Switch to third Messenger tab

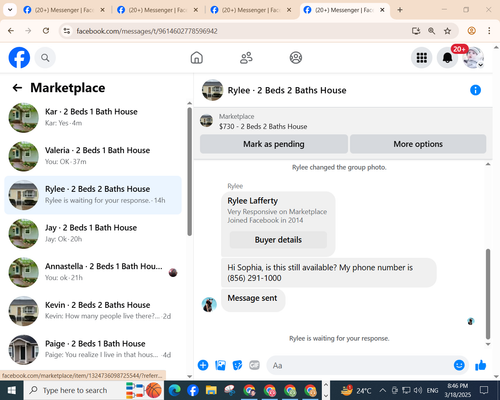[251, 10]
